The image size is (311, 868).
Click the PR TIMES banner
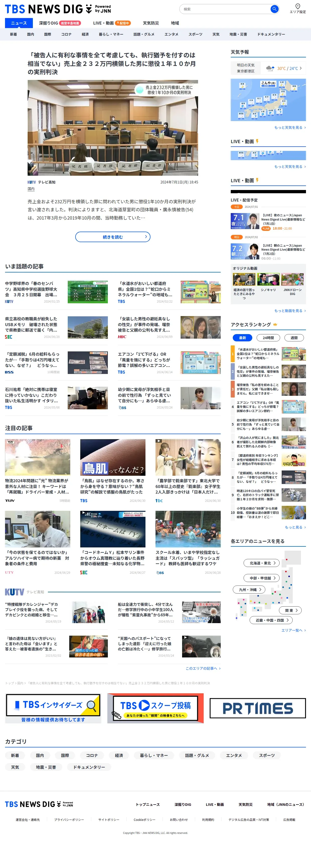click(x=258, y=708)
